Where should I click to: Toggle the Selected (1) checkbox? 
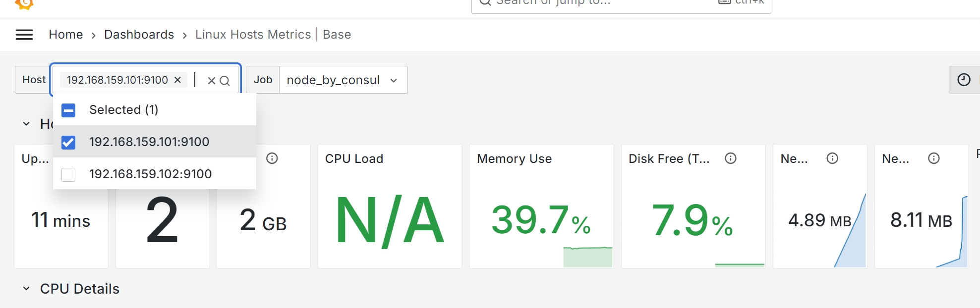[68, 110]
